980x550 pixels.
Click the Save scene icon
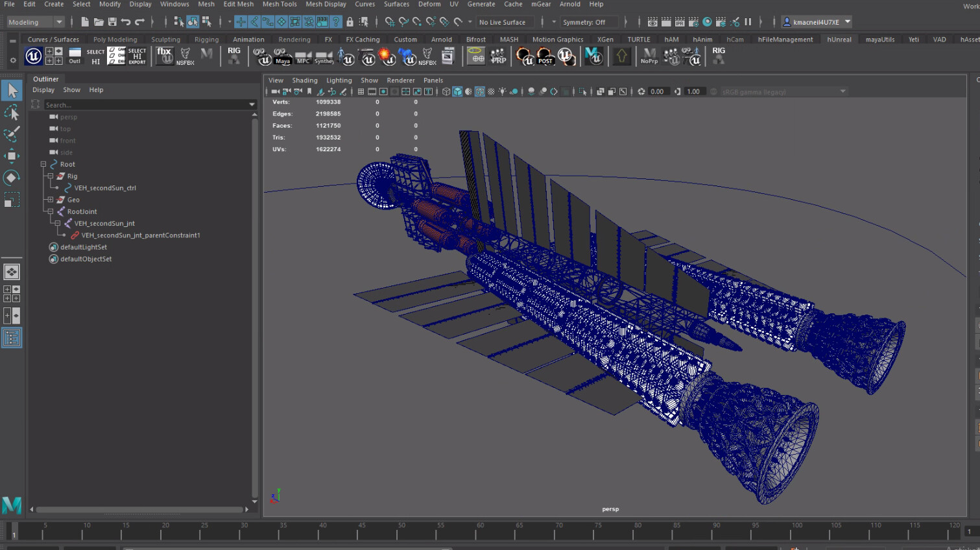112,22
